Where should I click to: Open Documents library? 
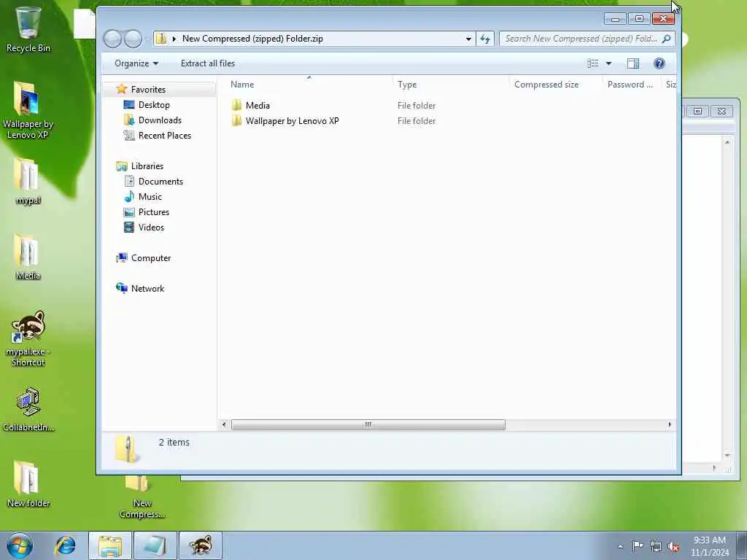pos(160,181)
